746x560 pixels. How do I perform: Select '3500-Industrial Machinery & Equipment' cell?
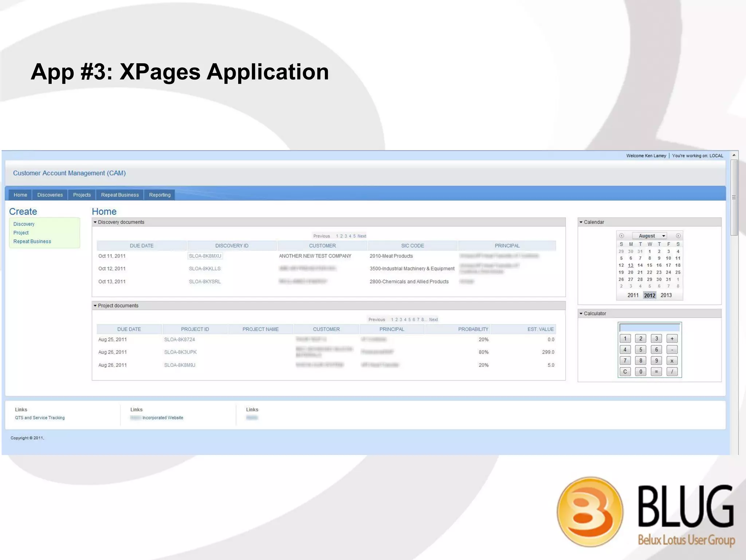coord(412,269)
